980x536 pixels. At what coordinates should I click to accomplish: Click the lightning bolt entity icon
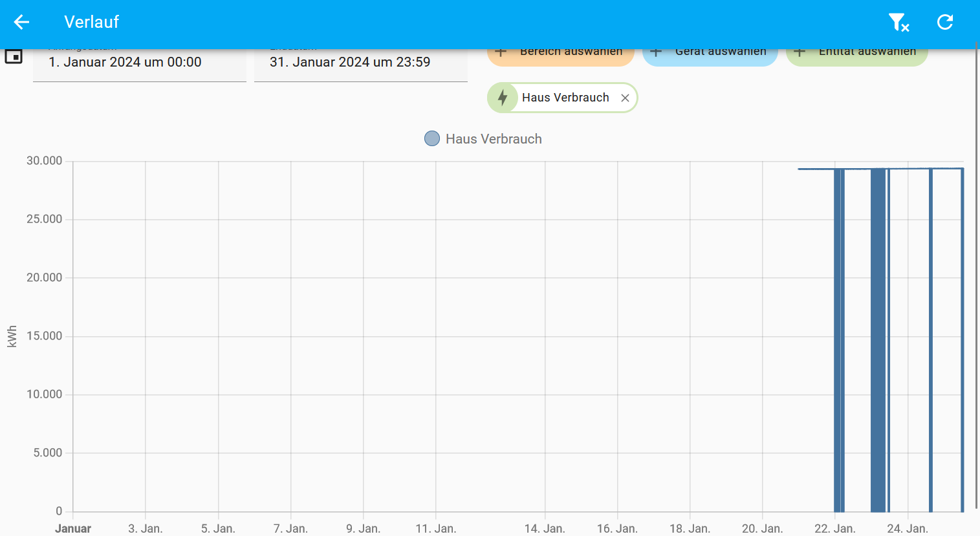[x=503, y=98]
